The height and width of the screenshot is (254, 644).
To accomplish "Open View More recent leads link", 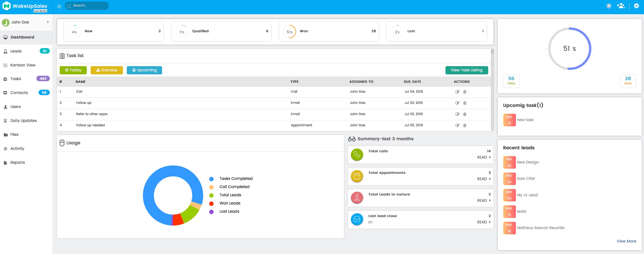I will click(626, 241).
